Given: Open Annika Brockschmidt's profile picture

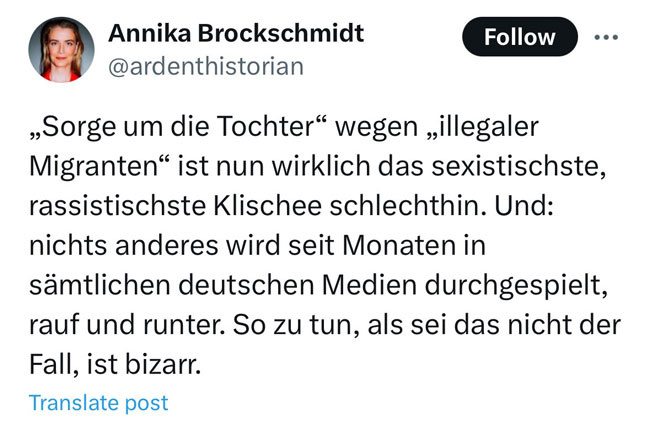Looking at the screenshot, I should (69, 50).
